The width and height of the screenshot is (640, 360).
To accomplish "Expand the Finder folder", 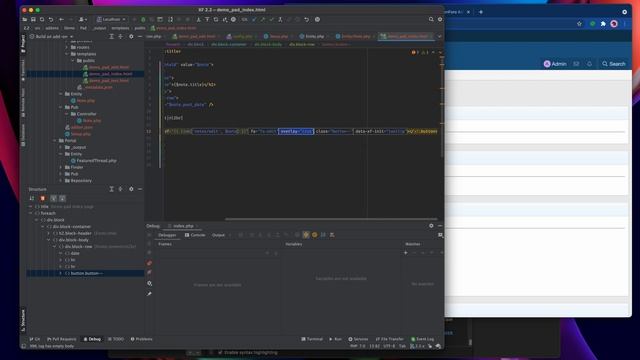I will click(x=61, y=167).
